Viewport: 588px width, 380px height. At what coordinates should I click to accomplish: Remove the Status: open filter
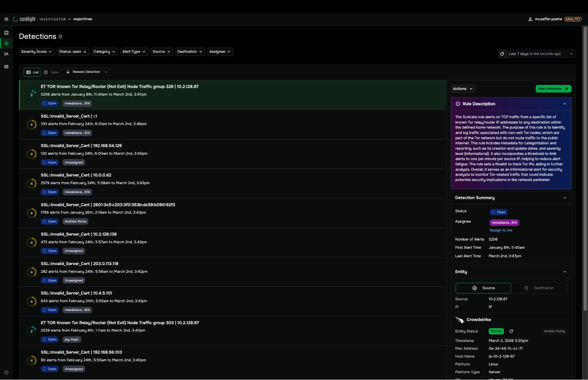(x=85, y=52)
